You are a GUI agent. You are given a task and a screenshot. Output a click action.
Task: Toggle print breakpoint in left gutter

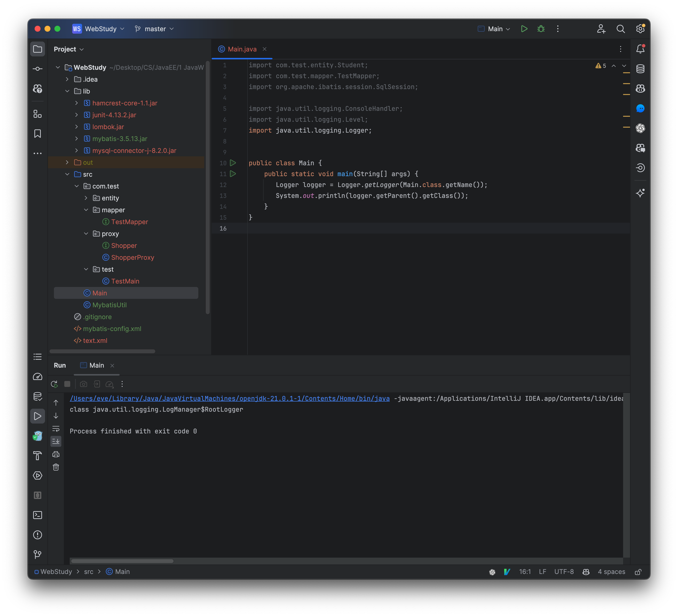[x=56, y=454]
